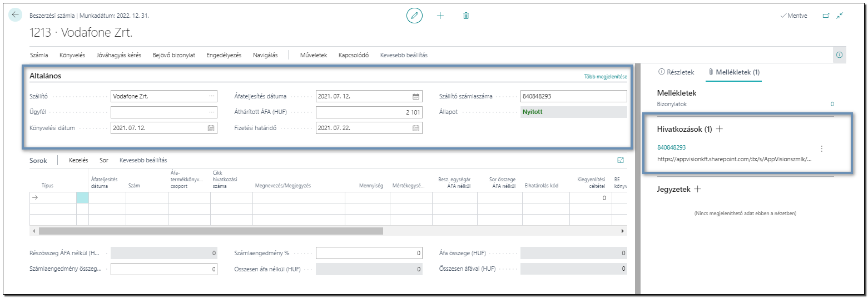This screenshot has width=868, height=298.
Task: Collapse the Általános section heading
Action: point(45,75)
